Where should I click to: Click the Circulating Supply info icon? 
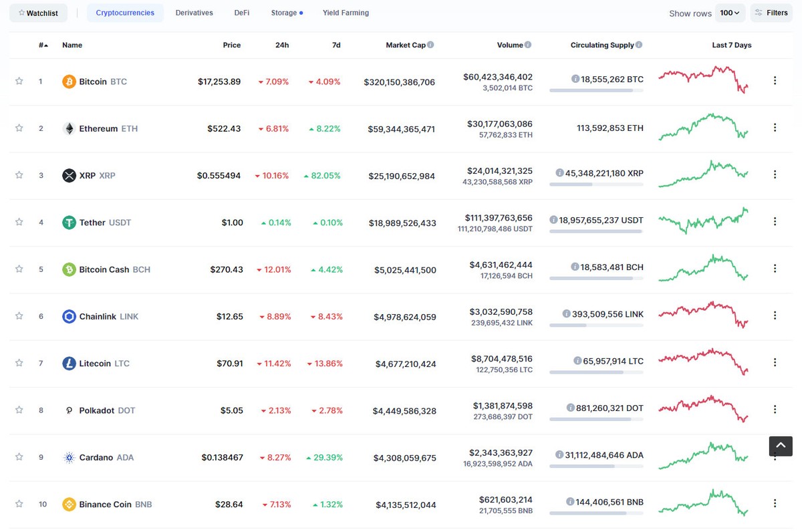click(x=639, y=44)
